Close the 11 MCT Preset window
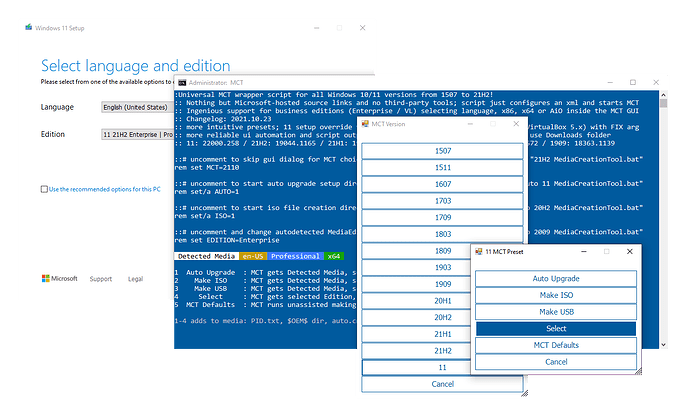Screen dimensions: 690x416 pos(630,251)
